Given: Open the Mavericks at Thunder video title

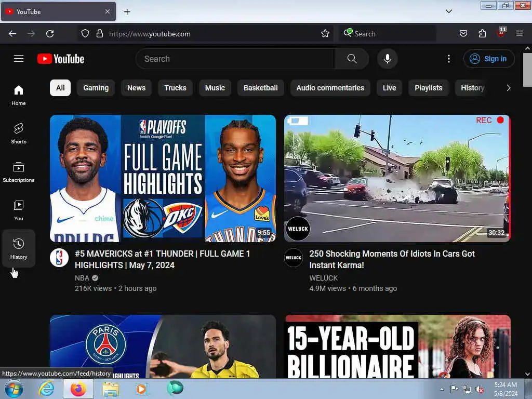Looking at the screenshot, I should click(x=163, y=259).
